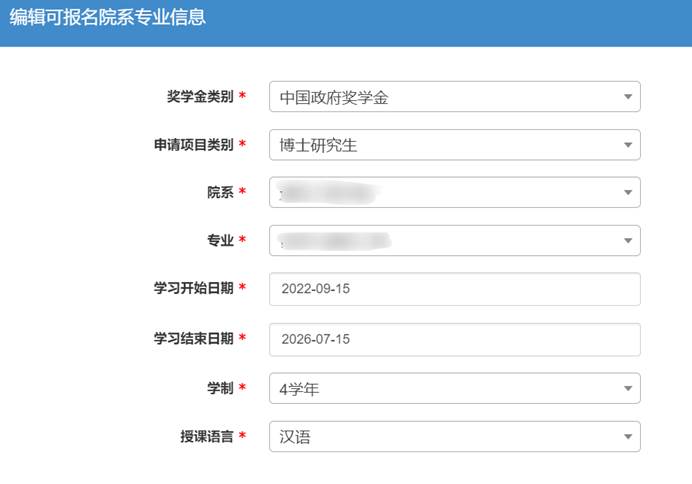Click the 编辑可报名院系专业信息 header title
Image resolution: width=692 pixels, height=484 pixels.
(x=108, y=18)
